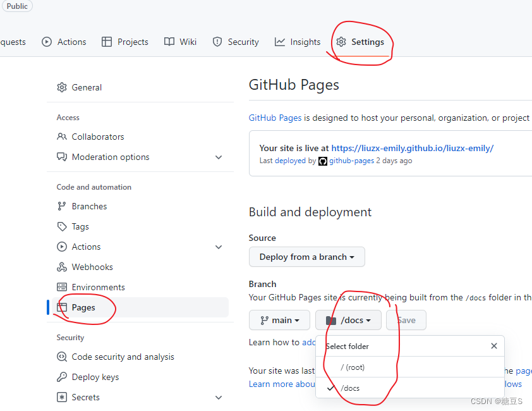This screenshot has height=411, width=532.
Task: Open the main branch dropdown
Action: [x=279, y=320]
